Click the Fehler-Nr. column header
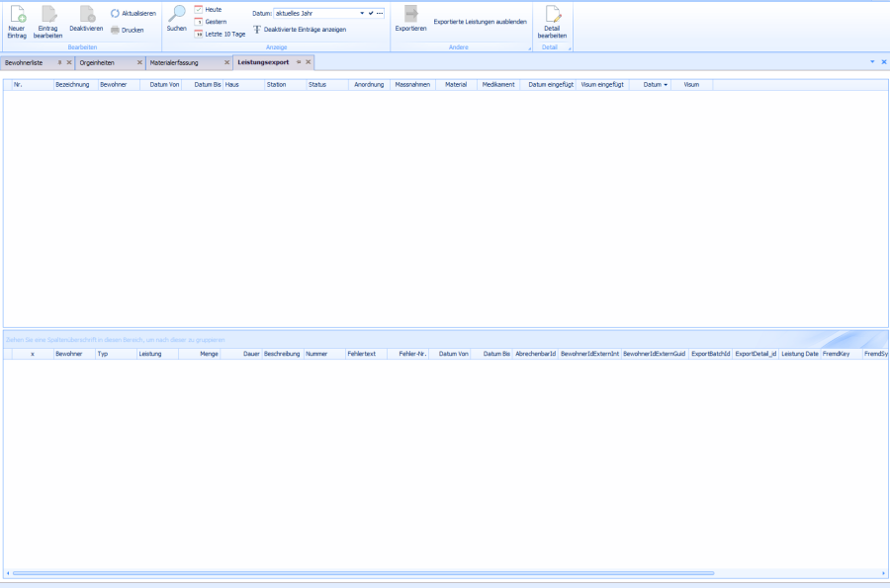This screenshot has height=588, width=890. 408,354
